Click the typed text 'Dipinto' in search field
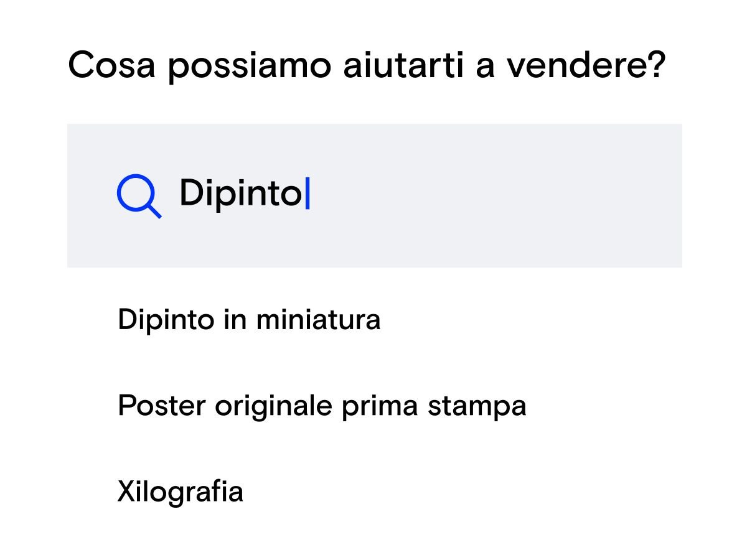 240,194
